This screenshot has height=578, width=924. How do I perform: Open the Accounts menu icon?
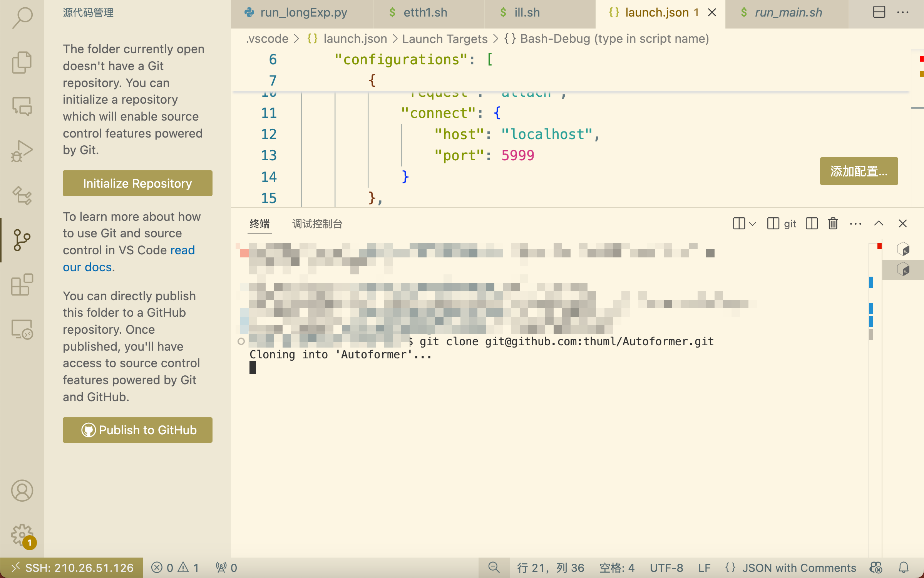tap(22, 491)
